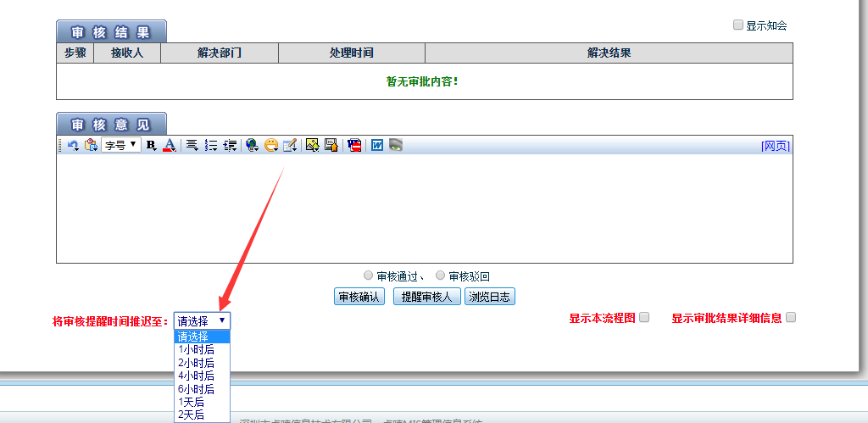This screenshot has height=423, width=868.
Task: Choose 4小时后 from the delay list
Action: [x=202, y=376]
